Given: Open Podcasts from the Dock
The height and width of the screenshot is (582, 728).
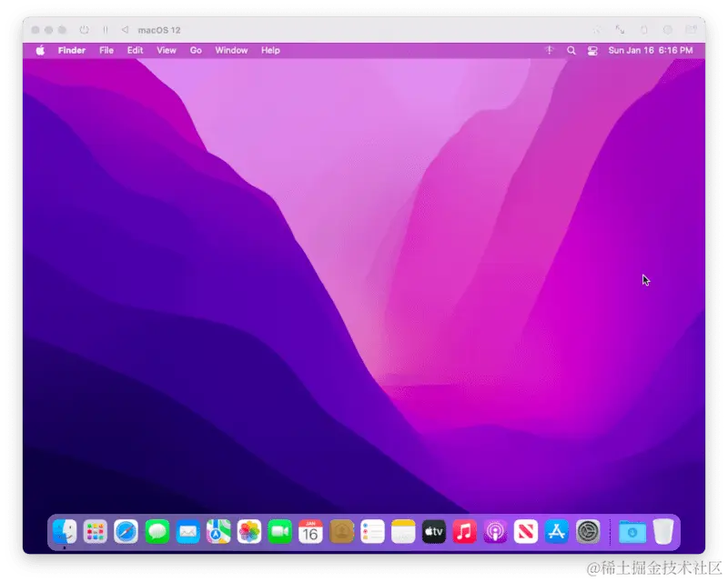Looking at the screenshot, I should tap(495, 531).
